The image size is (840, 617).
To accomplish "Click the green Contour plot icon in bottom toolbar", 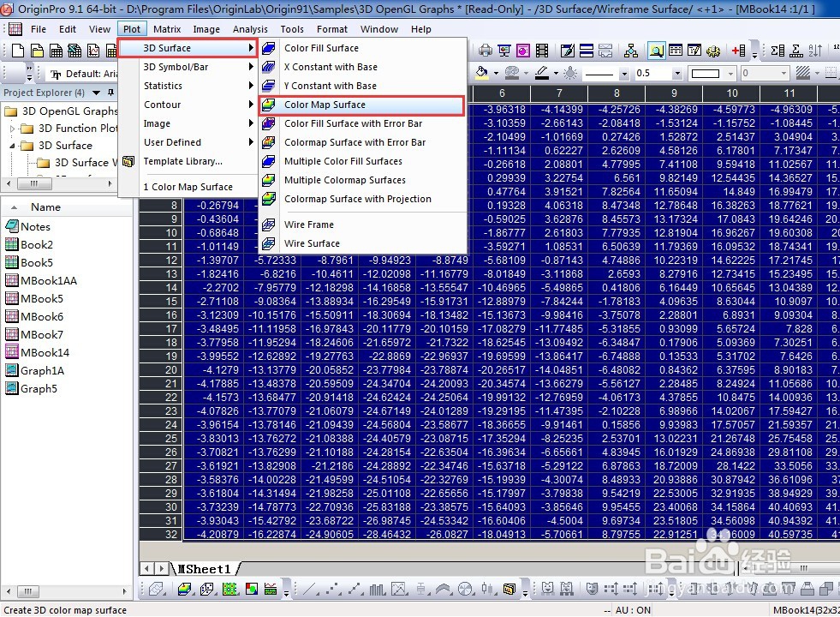I will (x=229, y=589).
